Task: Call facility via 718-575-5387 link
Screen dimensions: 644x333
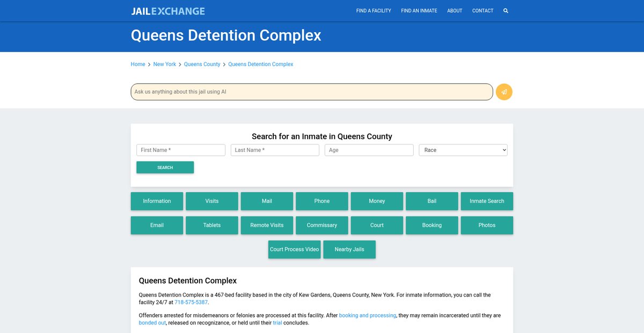Action: pos(191,302)
